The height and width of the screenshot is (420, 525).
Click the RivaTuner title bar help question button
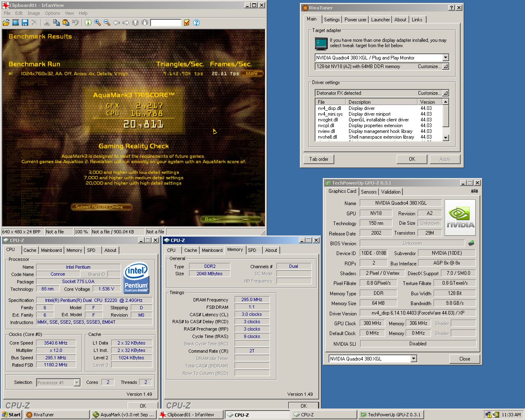[x=452, y=8]
